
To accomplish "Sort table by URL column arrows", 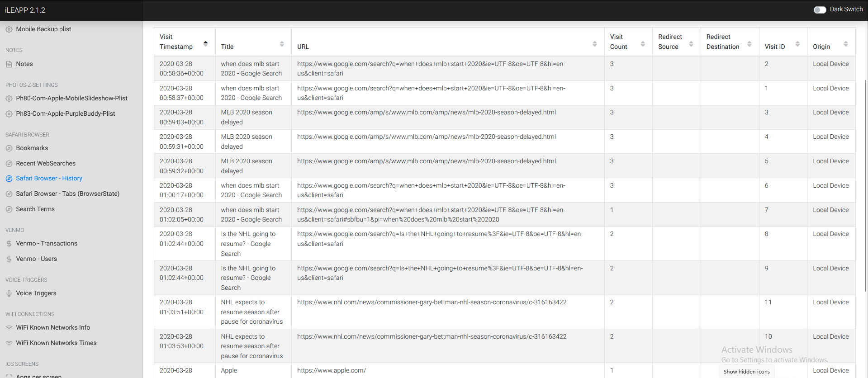I will coord(595,44).
